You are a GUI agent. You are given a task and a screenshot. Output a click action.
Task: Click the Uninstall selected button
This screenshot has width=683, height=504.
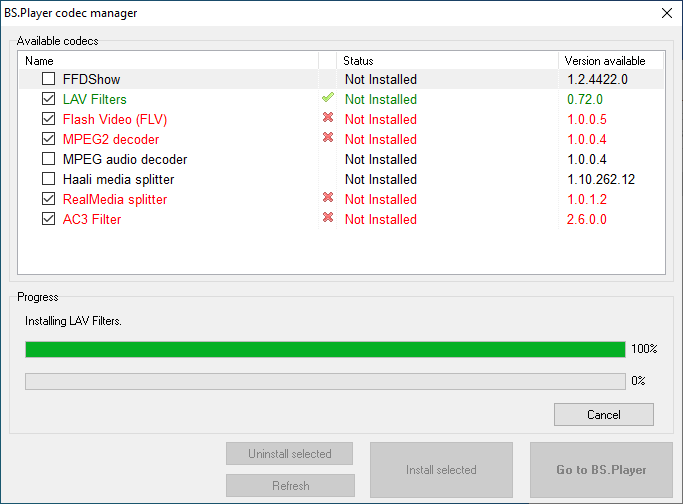[289, 453]
